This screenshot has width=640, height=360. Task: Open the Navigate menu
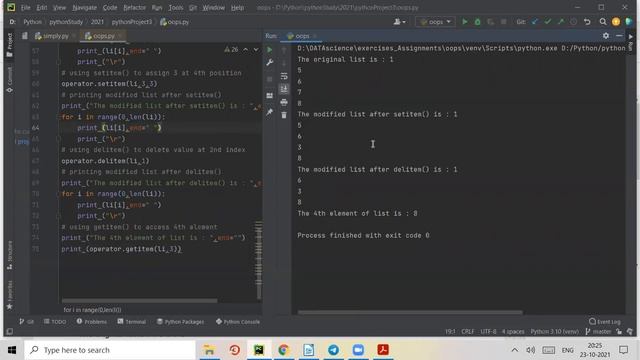pyautogui.click(x=84, y=7)
